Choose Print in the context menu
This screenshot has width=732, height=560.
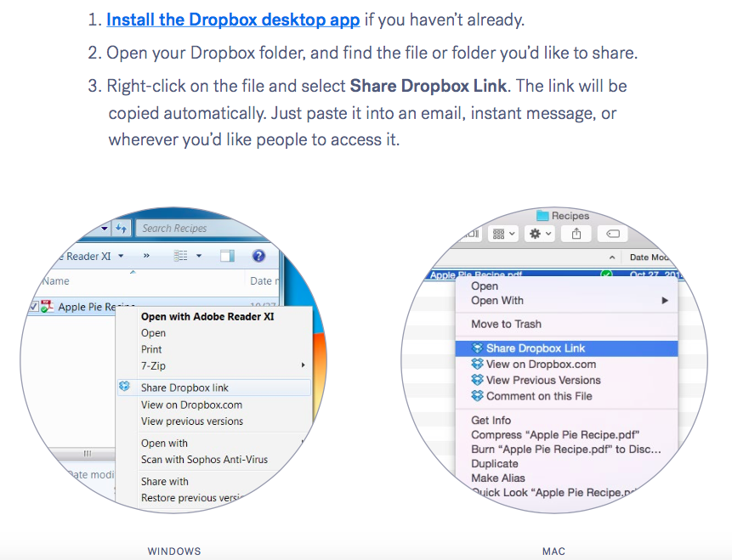click(x=151, y=349)
